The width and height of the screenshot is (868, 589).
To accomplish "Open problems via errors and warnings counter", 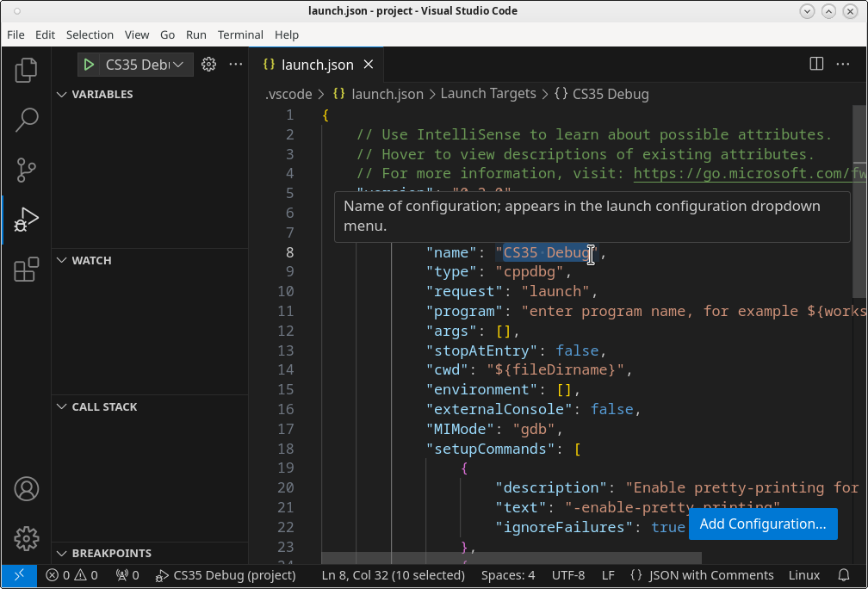I will [x=72, y=575].
